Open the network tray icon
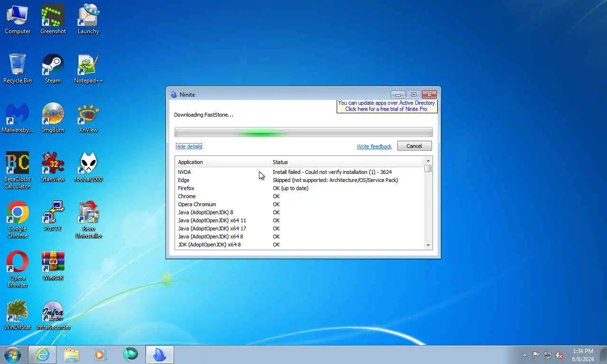The height and width of the screenshot is (364, 607). pos(548,355)
